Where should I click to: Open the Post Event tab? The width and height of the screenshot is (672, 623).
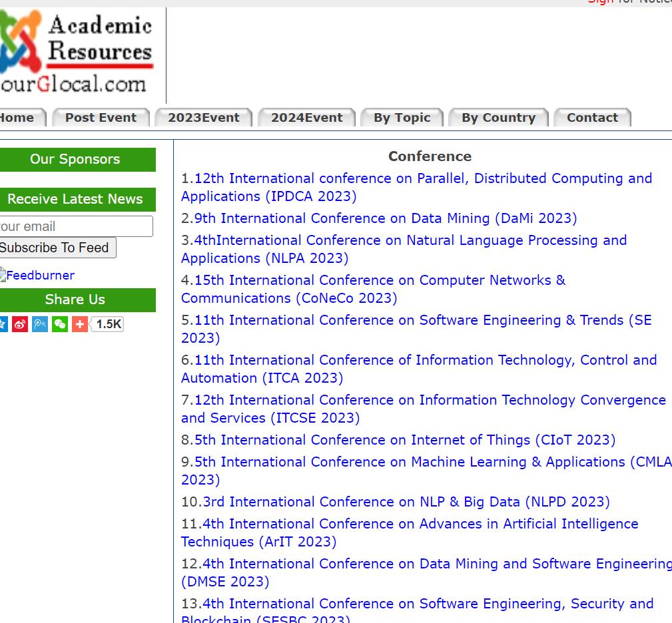tap(101, 118)
